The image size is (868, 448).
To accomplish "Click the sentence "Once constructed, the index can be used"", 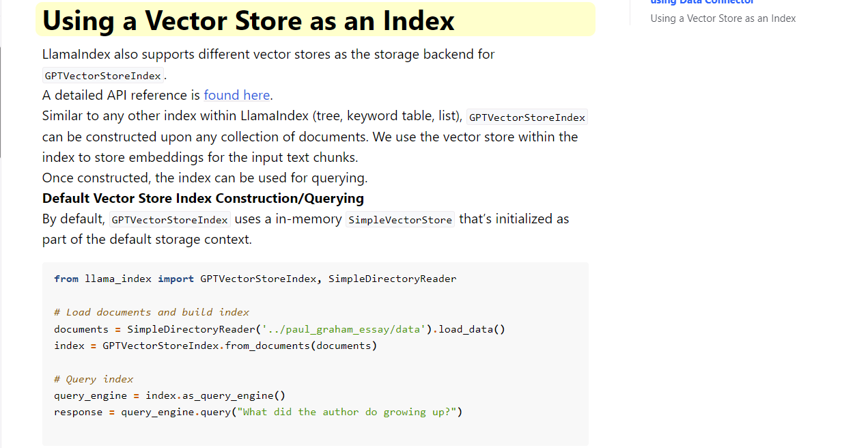I will (205, 178).
